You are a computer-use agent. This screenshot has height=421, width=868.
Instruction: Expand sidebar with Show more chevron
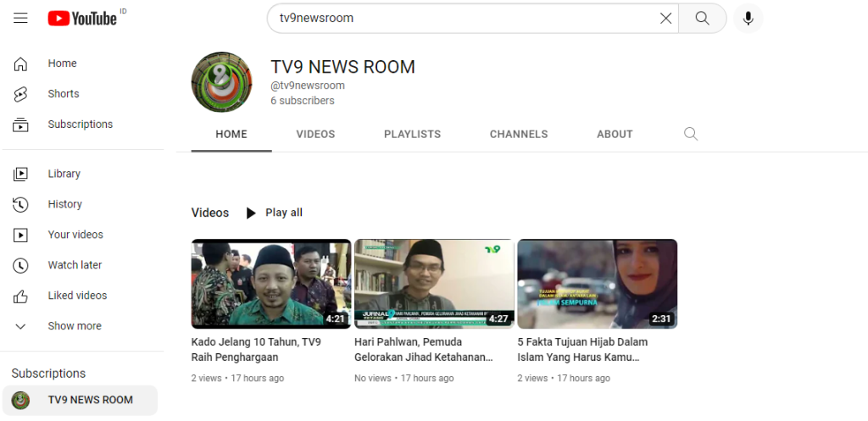[20, 326]
